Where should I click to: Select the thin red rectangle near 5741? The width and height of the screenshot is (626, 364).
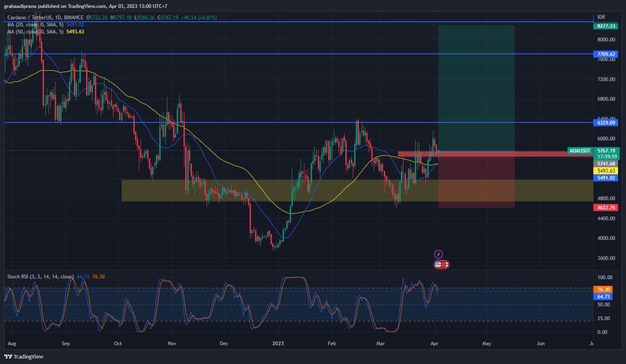pyautogui.click(x=495, y=154)
